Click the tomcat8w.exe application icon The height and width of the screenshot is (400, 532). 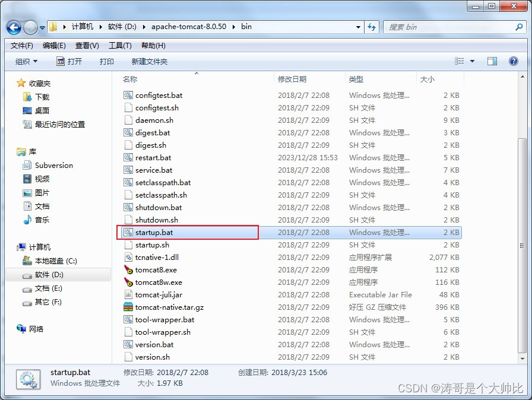point(128,282)
